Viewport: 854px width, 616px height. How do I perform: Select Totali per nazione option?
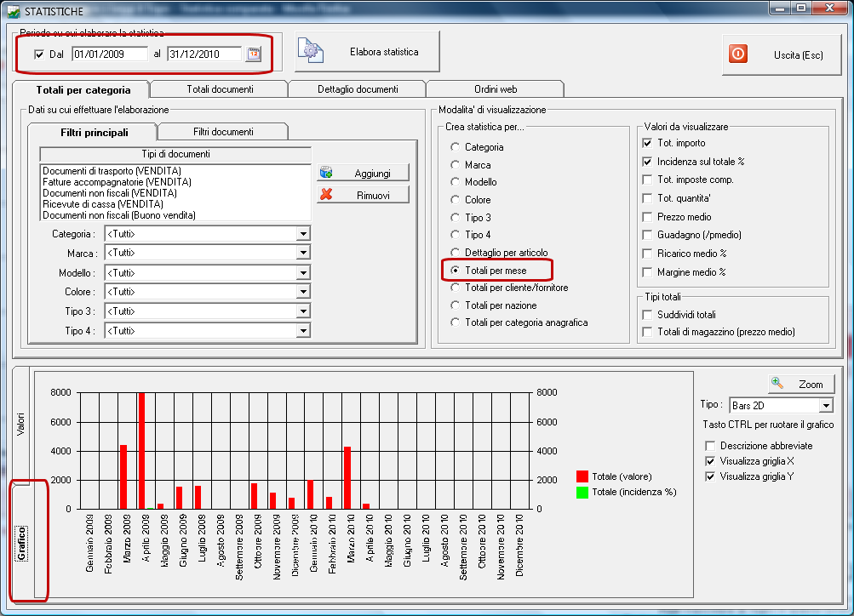[x=455, y=305]
